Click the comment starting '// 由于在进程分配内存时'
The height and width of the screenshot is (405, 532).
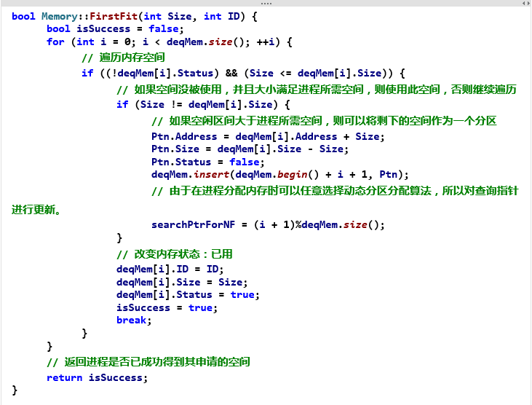(335, 190)
